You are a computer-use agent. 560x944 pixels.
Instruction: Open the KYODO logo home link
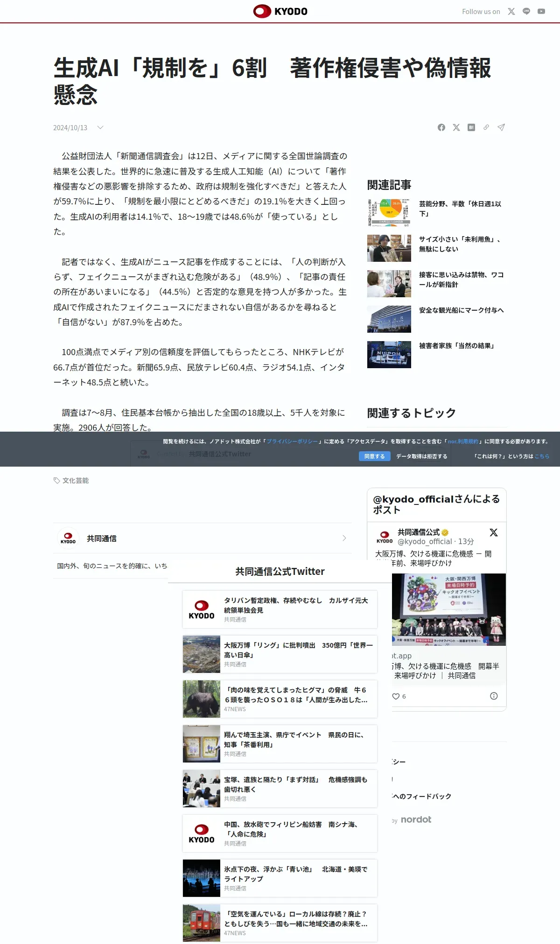[280, 11]
